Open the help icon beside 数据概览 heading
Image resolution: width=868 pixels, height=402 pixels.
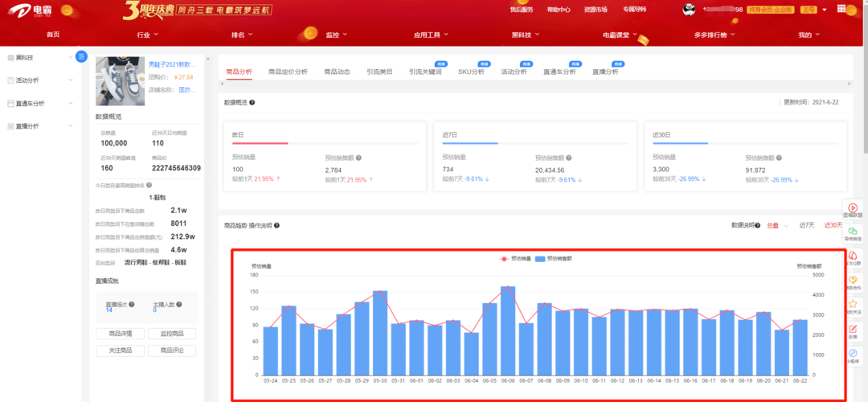(x=252, y=103)
